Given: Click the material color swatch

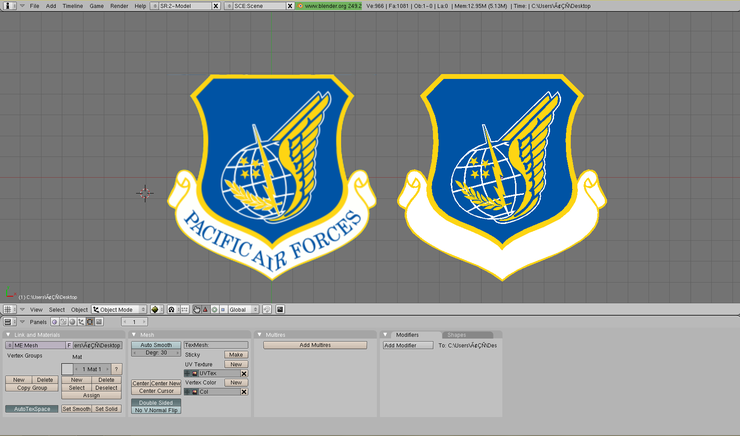Looking at the screenshot, I should coord(67,369).
